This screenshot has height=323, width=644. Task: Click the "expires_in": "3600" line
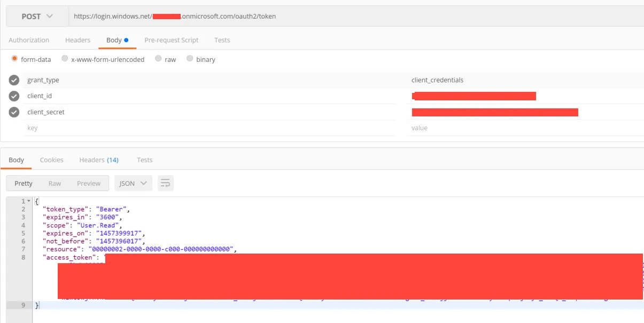point(82,217)
